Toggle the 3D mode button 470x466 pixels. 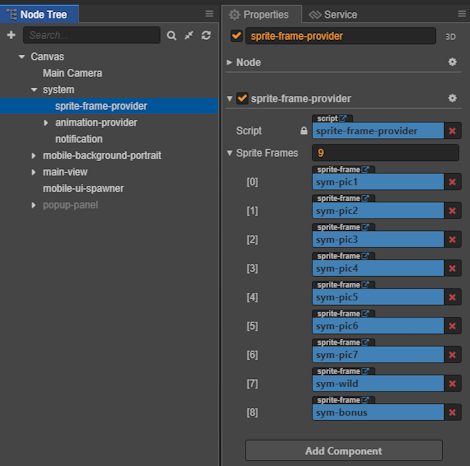tap(451, 37)
